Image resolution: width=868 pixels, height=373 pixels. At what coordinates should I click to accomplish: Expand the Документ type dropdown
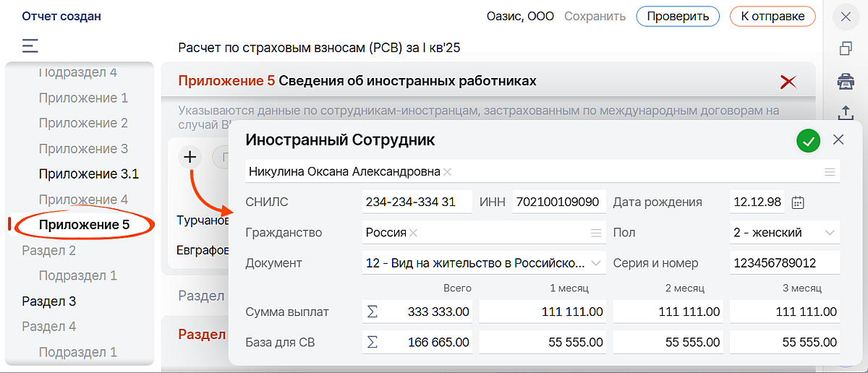tap(596, 263)
